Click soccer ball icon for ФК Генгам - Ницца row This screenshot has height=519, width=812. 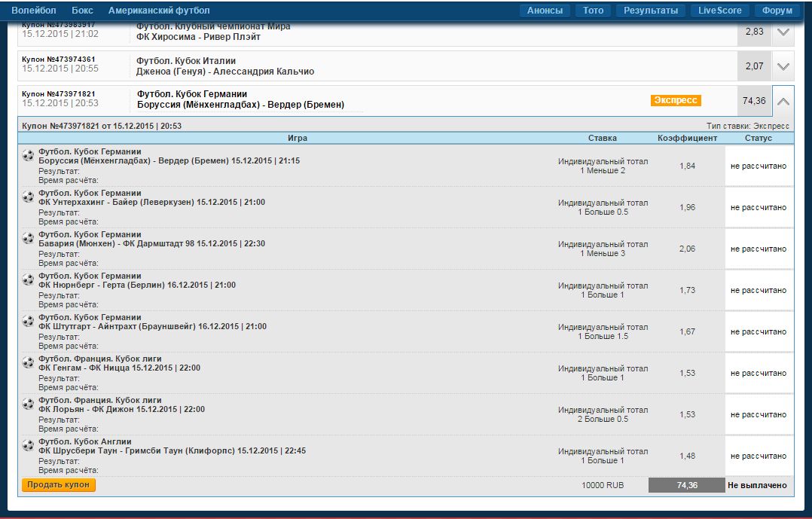click(28, 362)
